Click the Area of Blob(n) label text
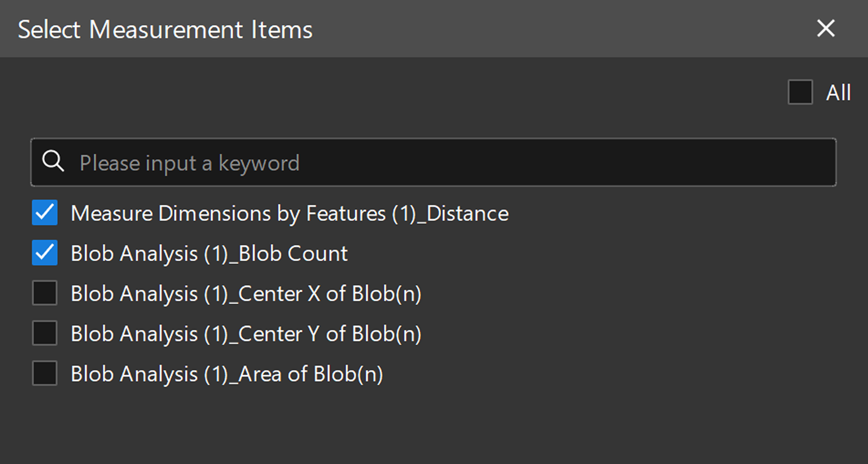Screen dimensions: 868x464 pos(227,373)
